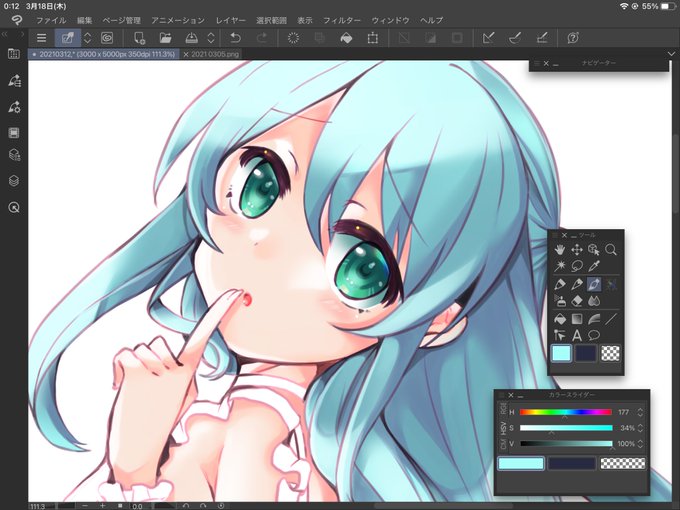This screenshot has height=510, width=680.
Task: Open sub tool detail icon in left sidebar
Action: 14,81
